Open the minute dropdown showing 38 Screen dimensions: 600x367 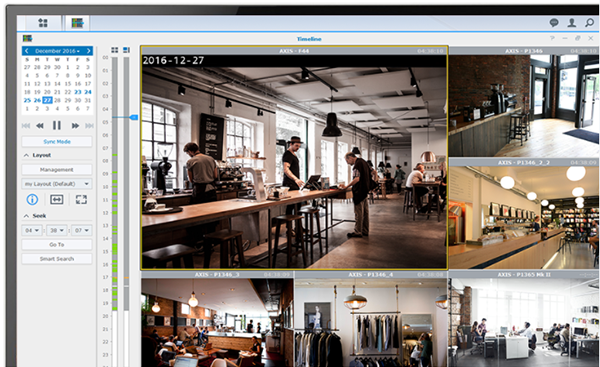(57, 230)
